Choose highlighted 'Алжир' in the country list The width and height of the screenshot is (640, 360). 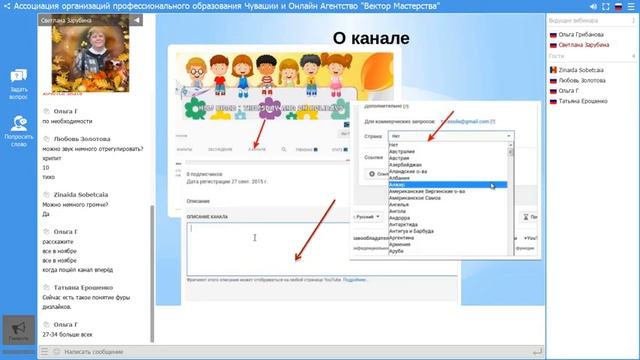point(448,185)
